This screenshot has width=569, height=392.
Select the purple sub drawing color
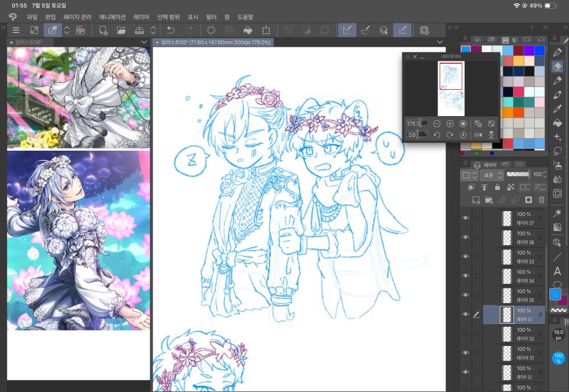[563, 300]
